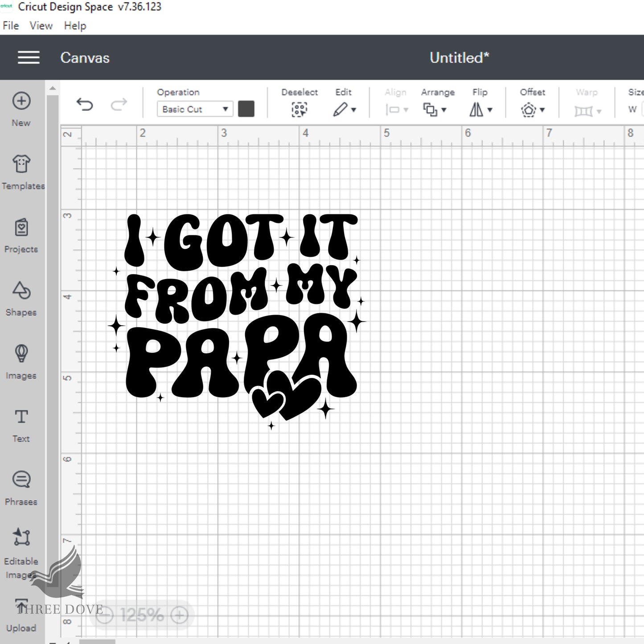Expand the Warp dropdown arrow

(599, 111)
